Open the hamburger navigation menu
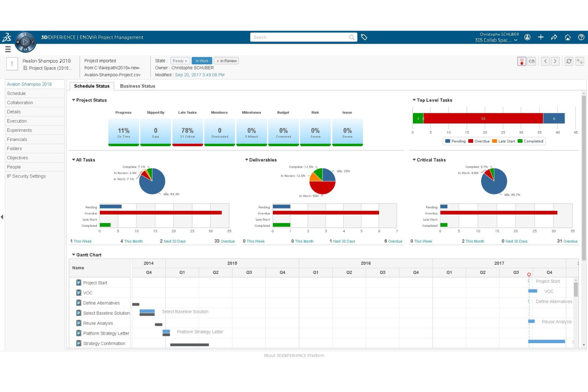588x392 pixels. point(8,49)
